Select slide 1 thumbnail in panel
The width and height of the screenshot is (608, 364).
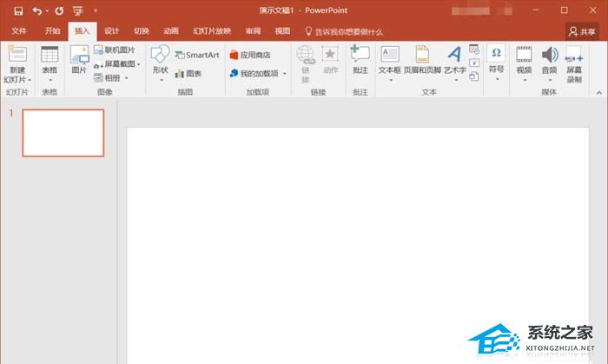click(63, 133)
